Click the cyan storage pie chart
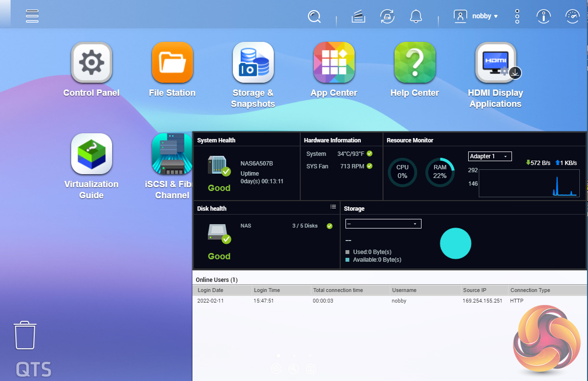The image size is (588, 381). tap(455, 243)
